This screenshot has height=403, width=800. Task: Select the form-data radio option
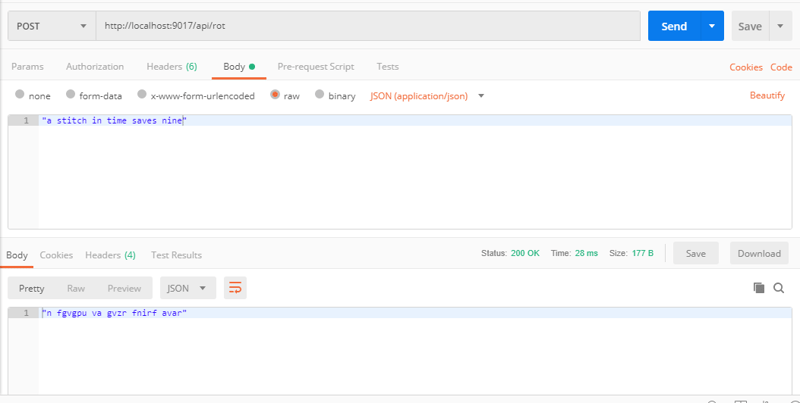[x=71, y=94]
